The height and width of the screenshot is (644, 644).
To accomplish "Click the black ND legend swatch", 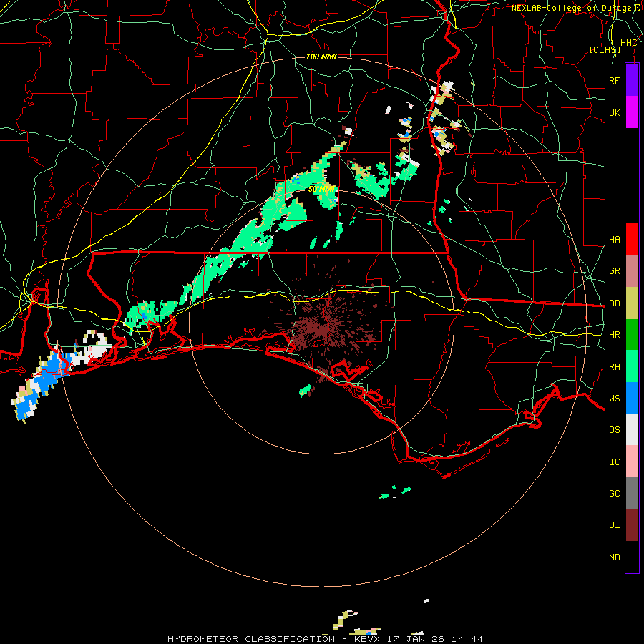I will (x=632, y=557).
